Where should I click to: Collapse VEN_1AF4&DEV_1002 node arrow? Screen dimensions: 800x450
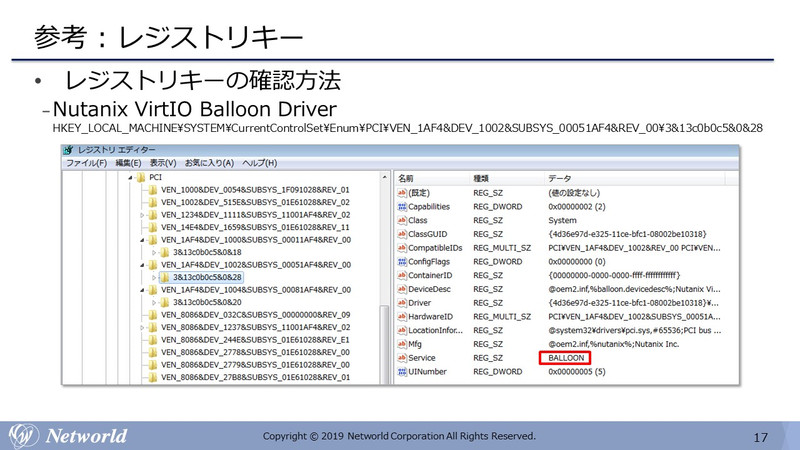(142, 265)
